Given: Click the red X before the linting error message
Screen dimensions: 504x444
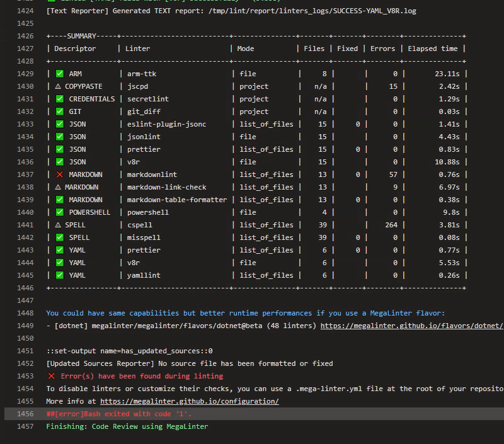Looking at the screenshot, I should pos(54,376).
